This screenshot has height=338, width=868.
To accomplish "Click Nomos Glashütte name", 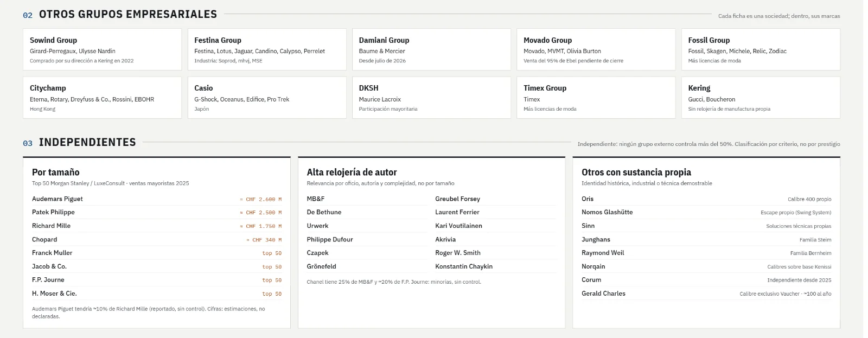I will 607,212.
